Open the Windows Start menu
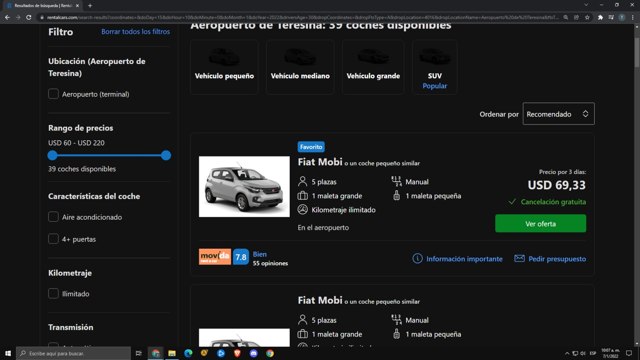Viewport: 640px width, 360px height. [8, 353]
